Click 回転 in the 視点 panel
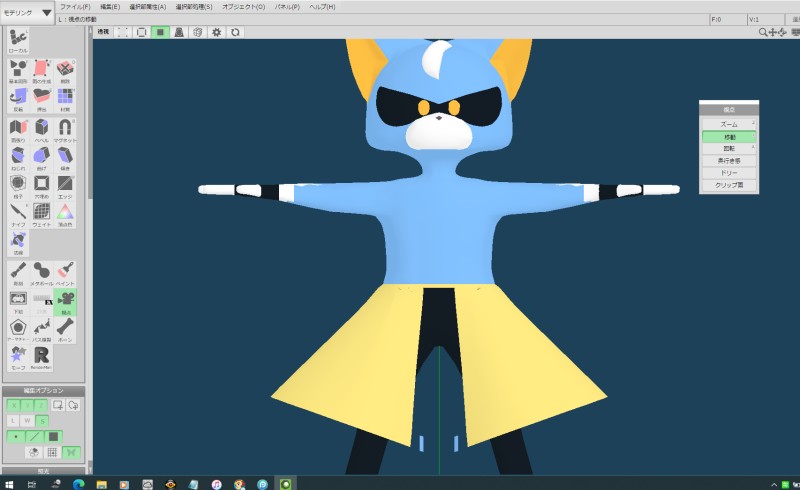Screen dimensions: 800x490 tap(729, 149)
